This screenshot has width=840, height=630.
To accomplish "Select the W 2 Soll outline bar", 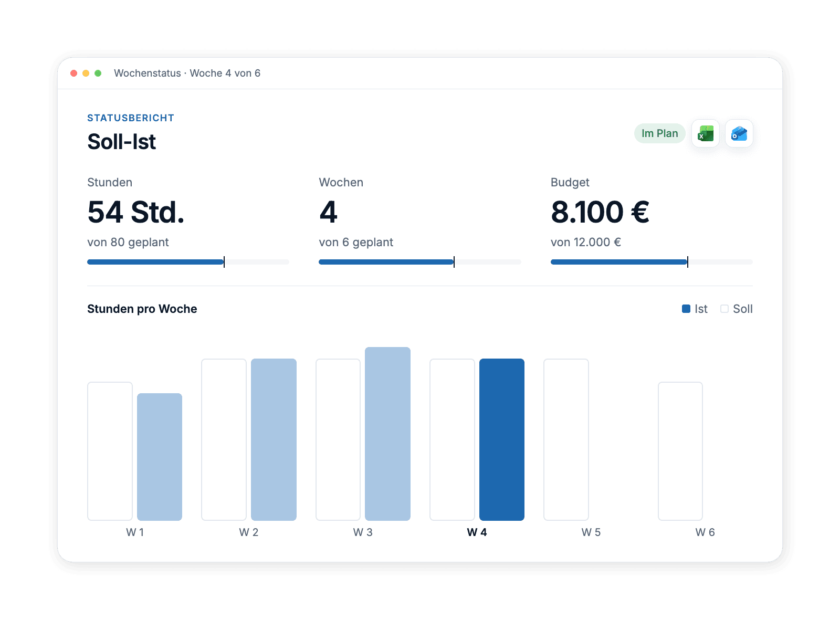I will 224,439.
